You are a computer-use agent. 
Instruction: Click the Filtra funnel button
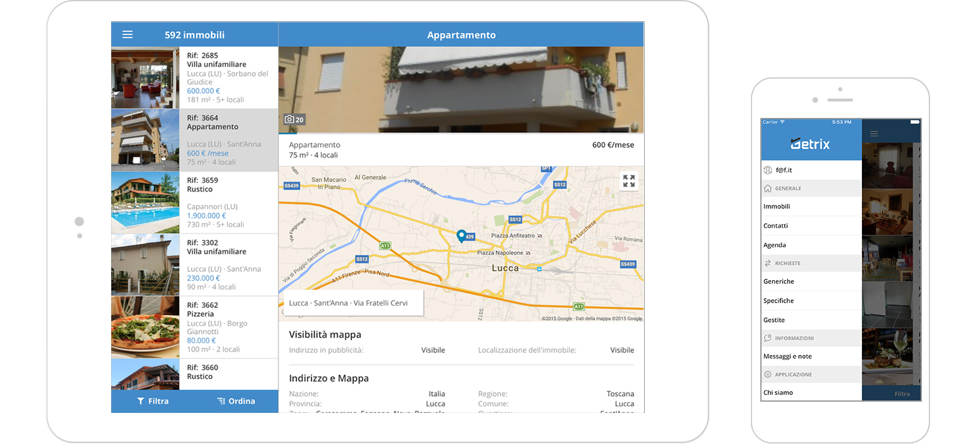click(x=153, y=401)
